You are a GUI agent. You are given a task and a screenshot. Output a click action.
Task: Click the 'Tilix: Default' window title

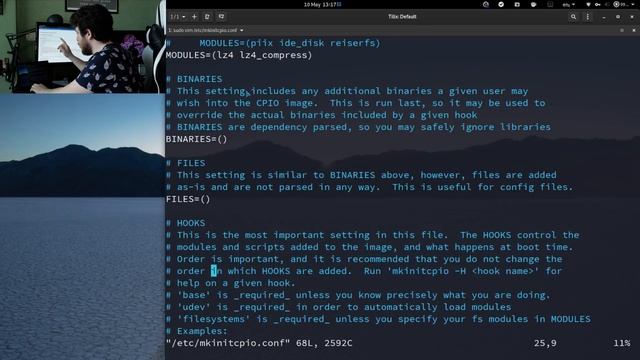click(402, 17)
